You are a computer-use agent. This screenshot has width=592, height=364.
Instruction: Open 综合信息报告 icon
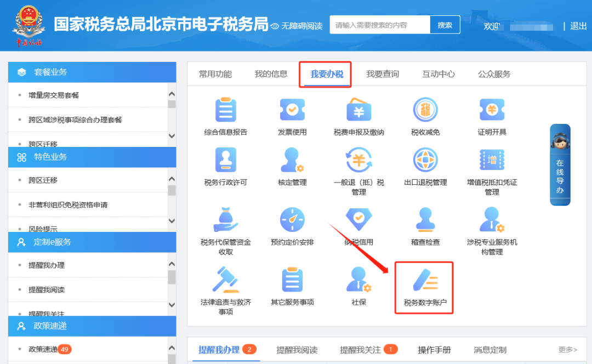click(x=225, y=110)
